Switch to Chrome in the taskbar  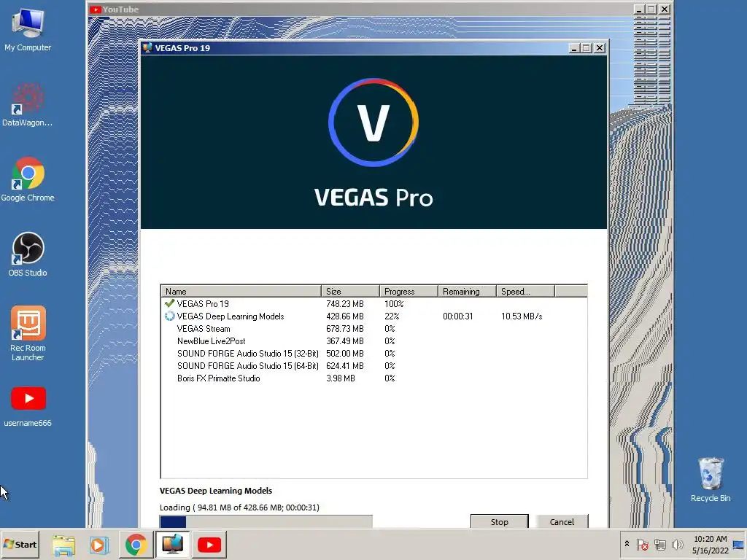[x=136, y=545]
